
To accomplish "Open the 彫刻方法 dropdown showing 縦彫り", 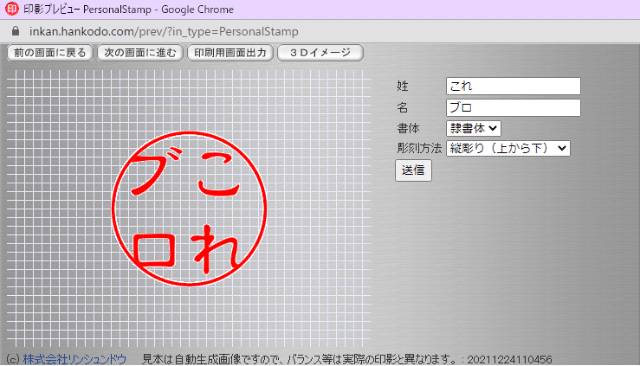I will pos(508,148).
